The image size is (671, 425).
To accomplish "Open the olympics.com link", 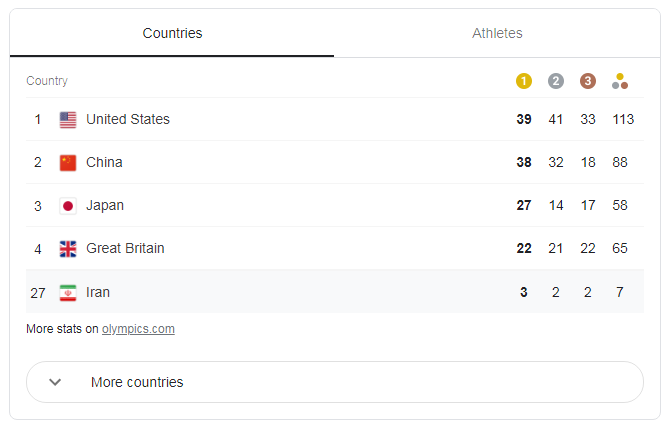I will click(x=138, y=329).
